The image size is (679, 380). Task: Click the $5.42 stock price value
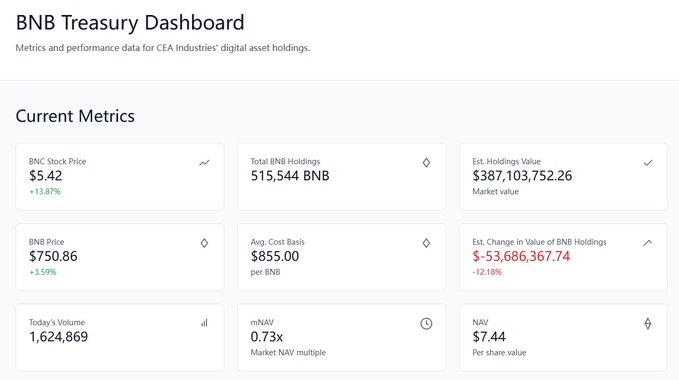point(45,176)
